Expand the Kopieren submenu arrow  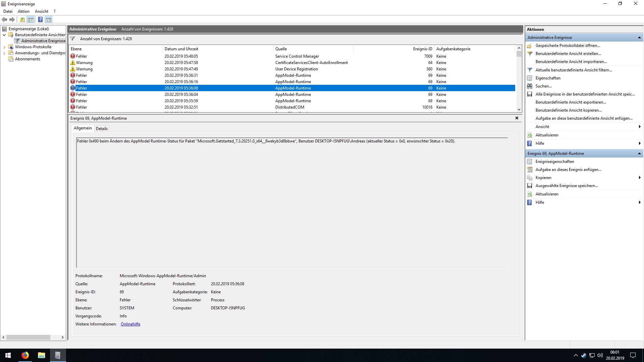tap(640, 178)
